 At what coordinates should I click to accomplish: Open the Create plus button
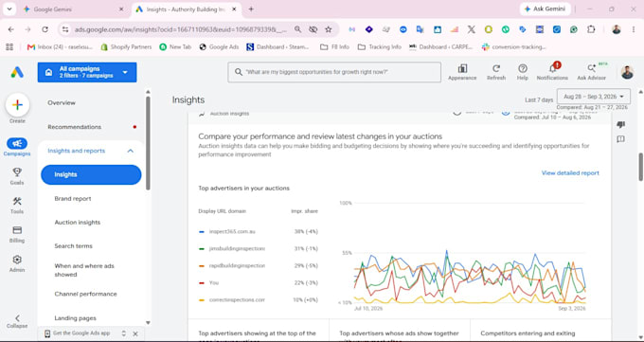coord(17,105)
